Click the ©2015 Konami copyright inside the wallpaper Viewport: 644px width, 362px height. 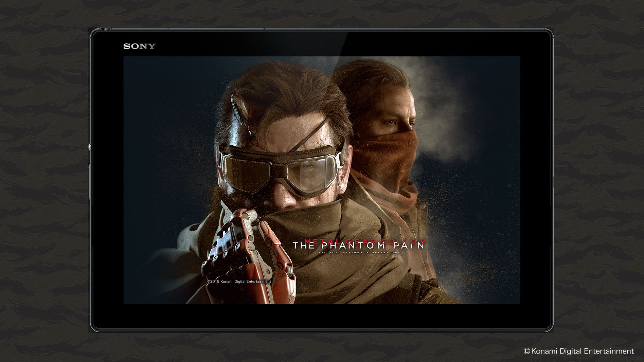[x=239, y=282]
